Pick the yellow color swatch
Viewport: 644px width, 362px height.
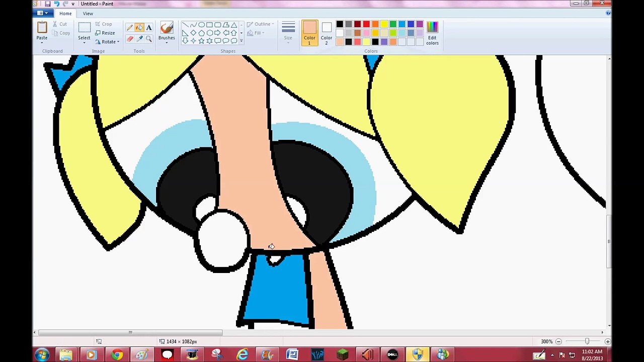(x=384, y=24)
